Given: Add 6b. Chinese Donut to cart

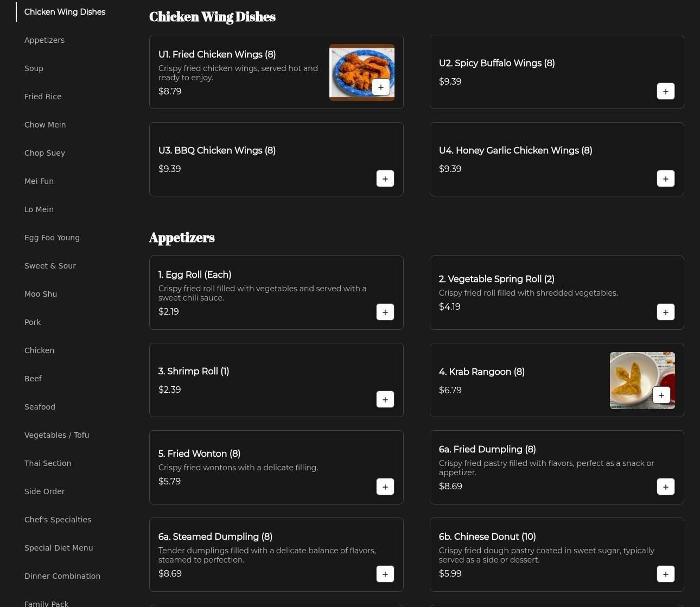Looking at the screenshot, I should pyautogui.click(x=665, y=574).
